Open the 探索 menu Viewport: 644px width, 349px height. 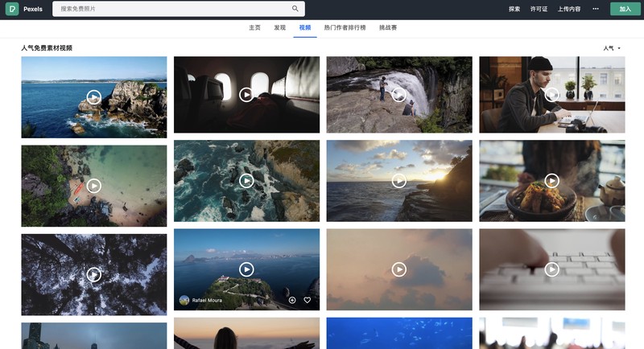pyautogui.click(x=514, y=9)
